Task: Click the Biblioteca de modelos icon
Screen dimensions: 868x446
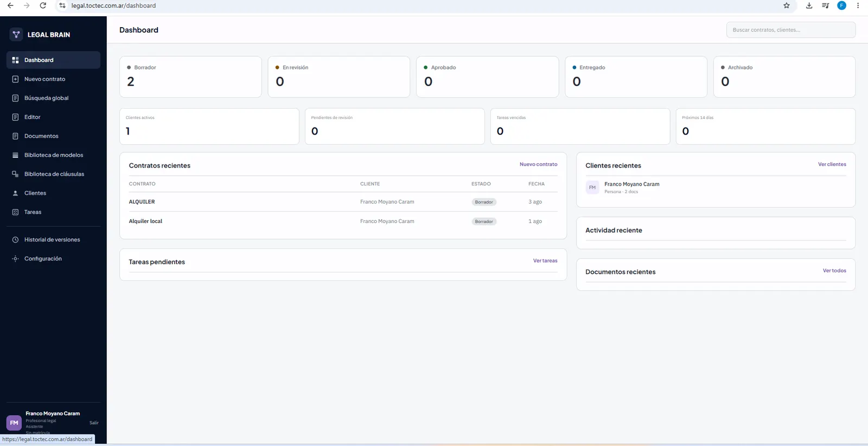Action: (x=15, y=155)
